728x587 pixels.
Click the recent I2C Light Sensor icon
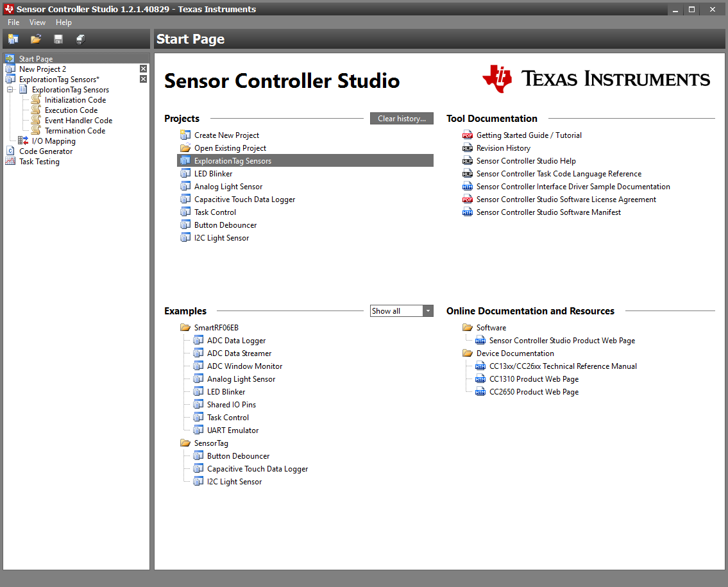coord(185,238)
